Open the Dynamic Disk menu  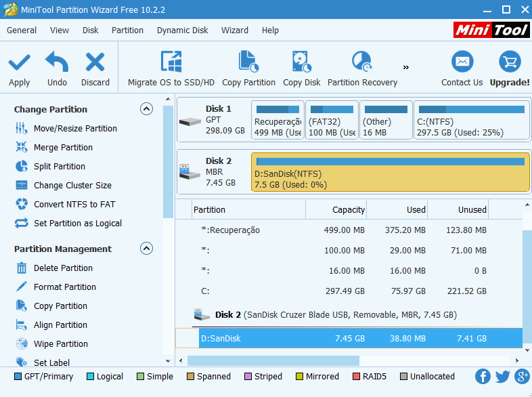pos(183,30)
